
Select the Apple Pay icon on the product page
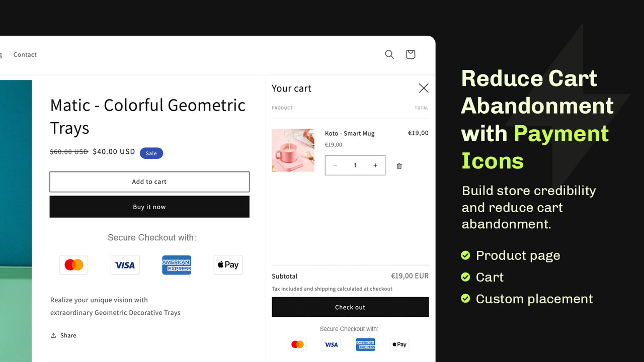[x=228, y=265]
